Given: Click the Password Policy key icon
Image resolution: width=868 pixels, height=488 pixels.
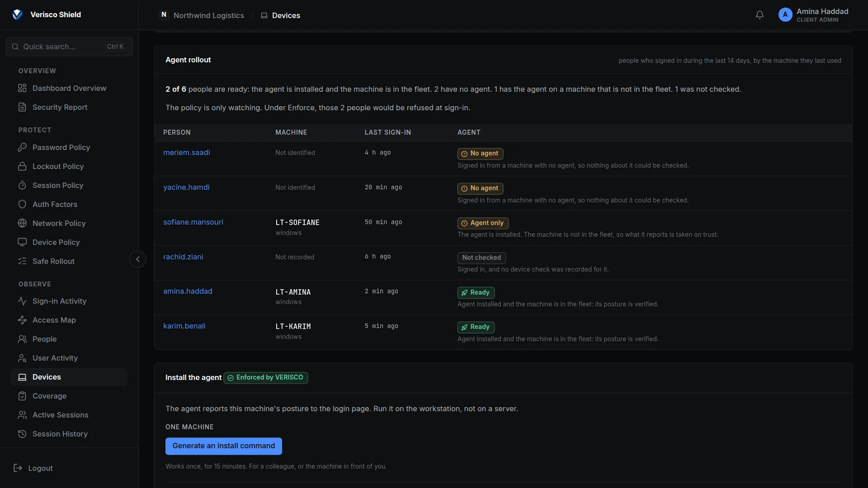Looking at the screenshot, I should (x=22, y=148).
